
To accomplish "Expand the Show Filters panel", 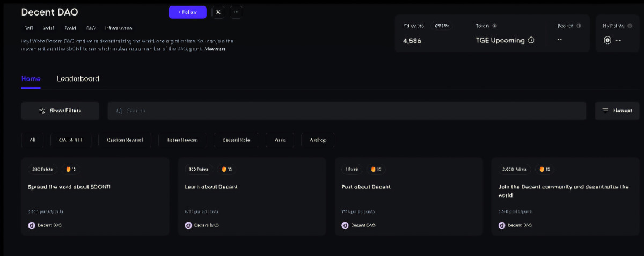I will (x=60, y=111).
